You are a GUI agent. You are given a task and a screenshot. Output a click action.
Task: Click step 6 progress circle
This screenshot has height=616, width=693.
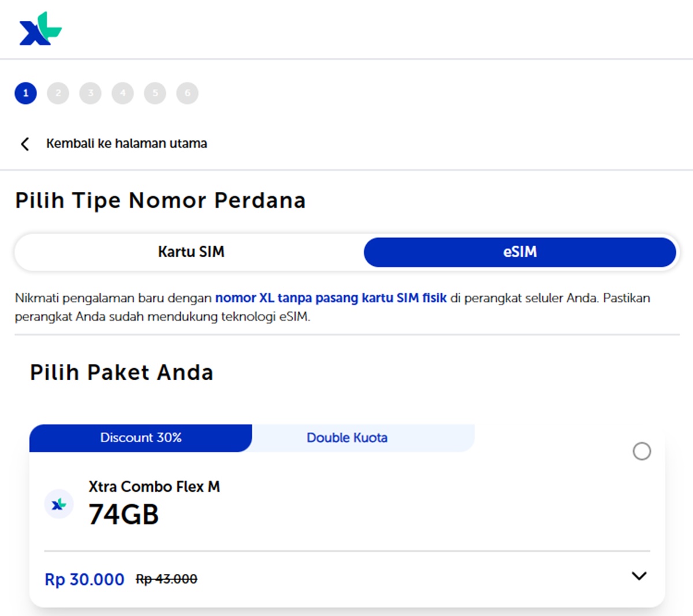[x=187, y=92]
